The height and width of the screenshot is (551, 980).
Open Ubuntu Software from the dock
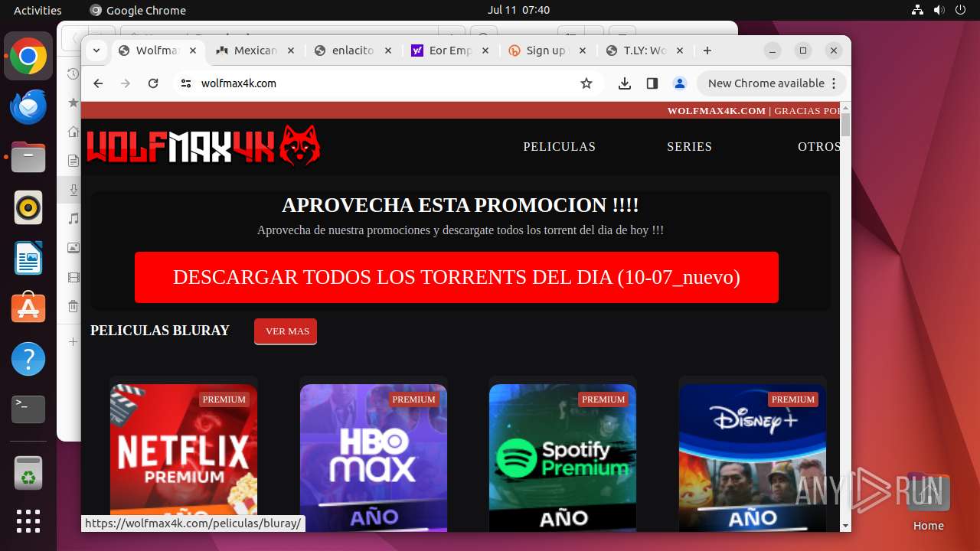[x=28, y=308]
